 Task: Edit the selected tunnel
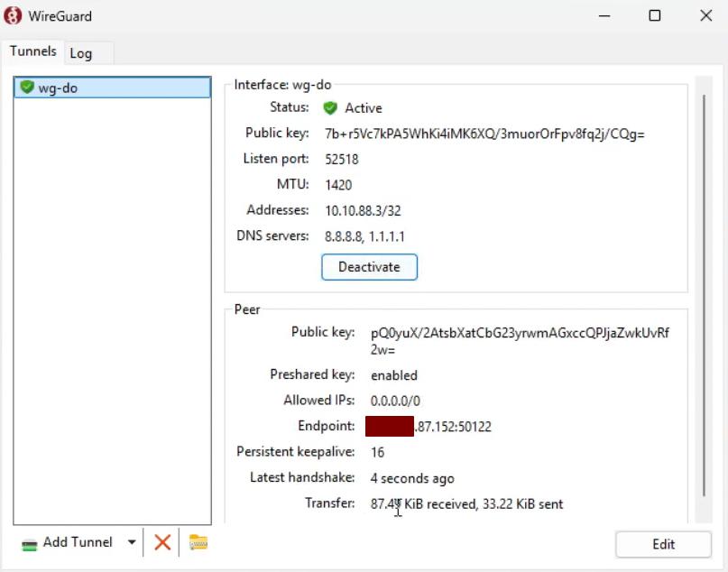663,544
